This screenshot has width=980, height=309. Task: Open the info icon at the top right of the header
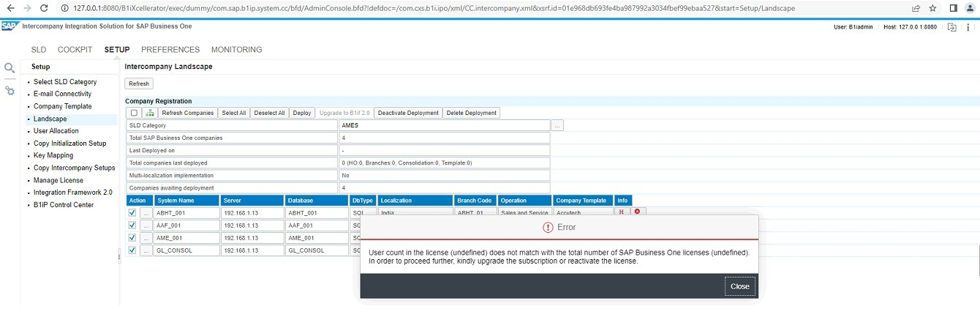[x=969, y=27]
